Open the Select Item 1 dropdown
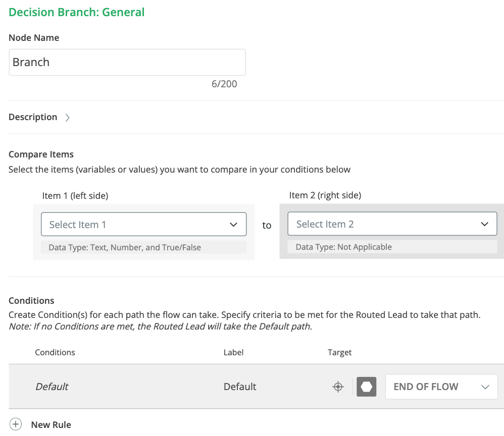Image resolution: width=504 pixels, height=436 pixels. pyautogui.click(x=143, y=225)
